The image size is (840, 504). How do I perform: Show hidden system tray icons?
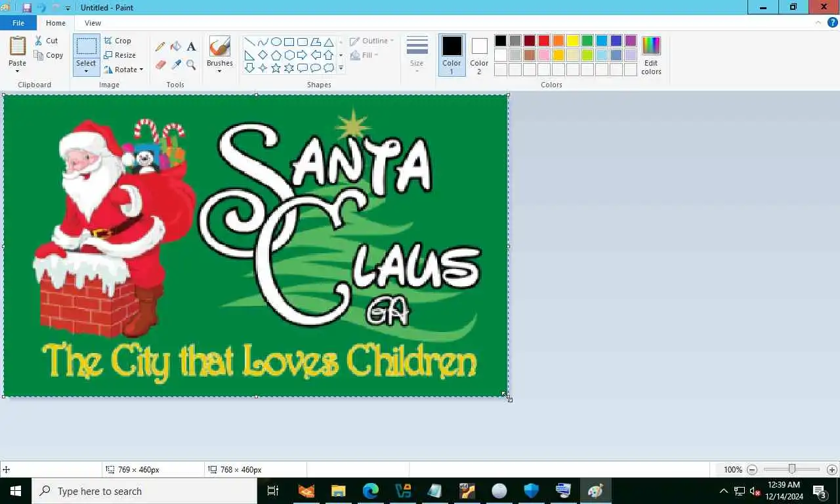[x=724, y=491]
